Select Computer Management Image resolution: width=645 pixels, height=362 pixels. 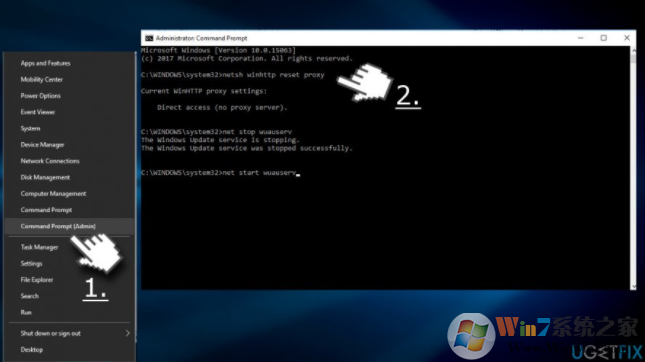53,193
